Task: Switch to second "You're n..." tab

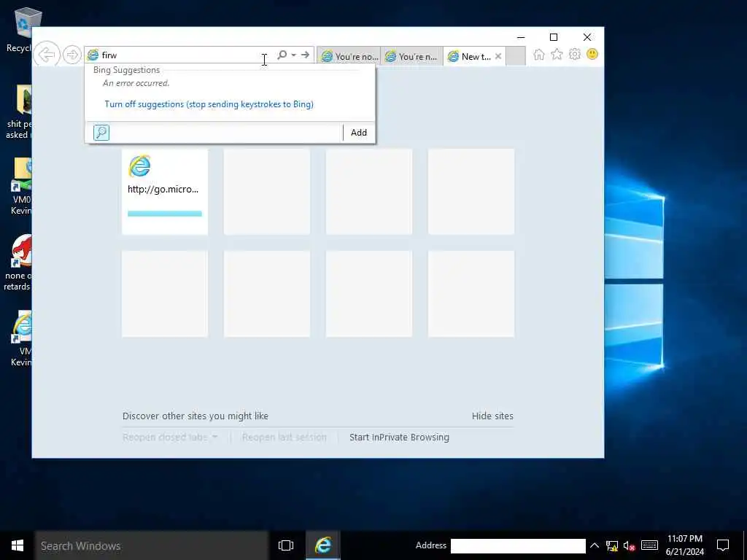Action: (412, 56)
